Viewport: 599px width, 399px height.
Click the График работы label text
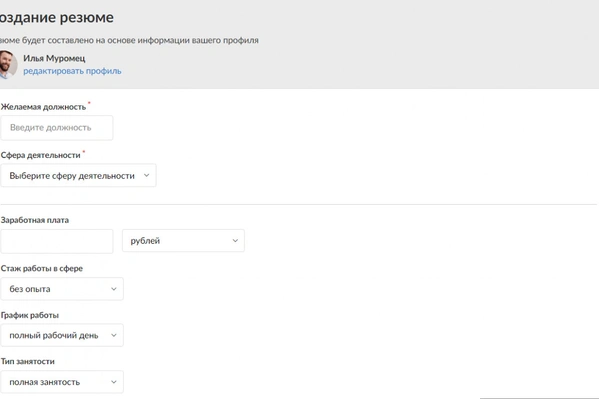pyautogui.click(x=30, y=315)
